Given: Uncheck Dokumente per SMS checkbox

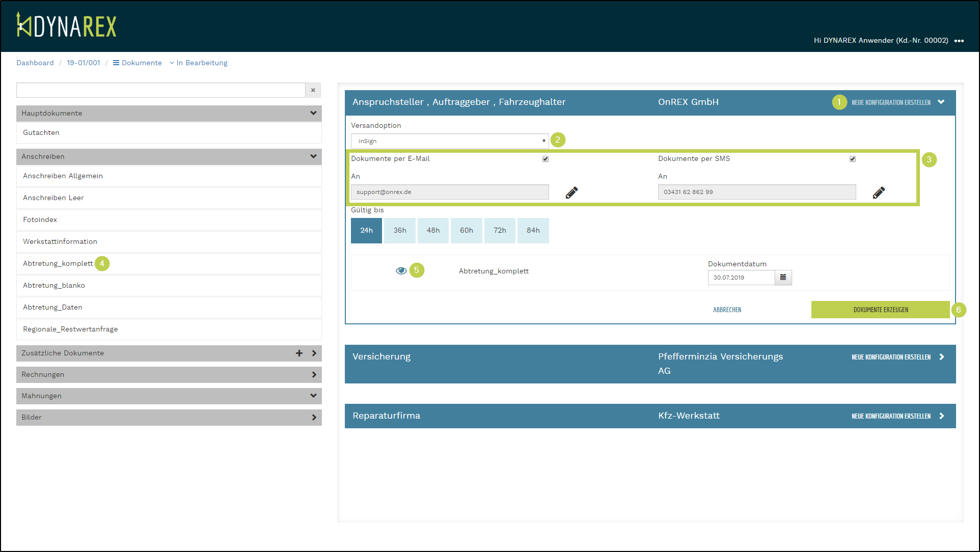Looking at the screenshot, I should 853,159.
